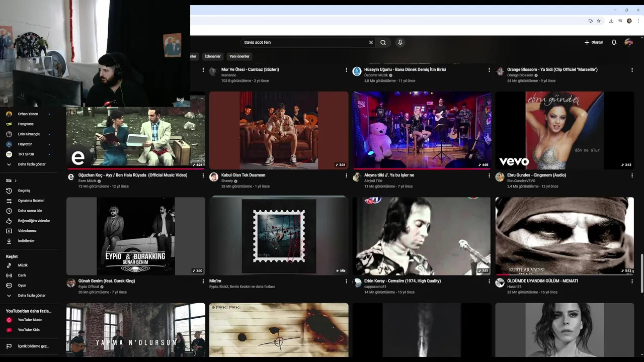This screenshot has height=362, width=644.
Task: Open options for Mor Ve Ötesi Cambaz video
Action: coord(346,70)
